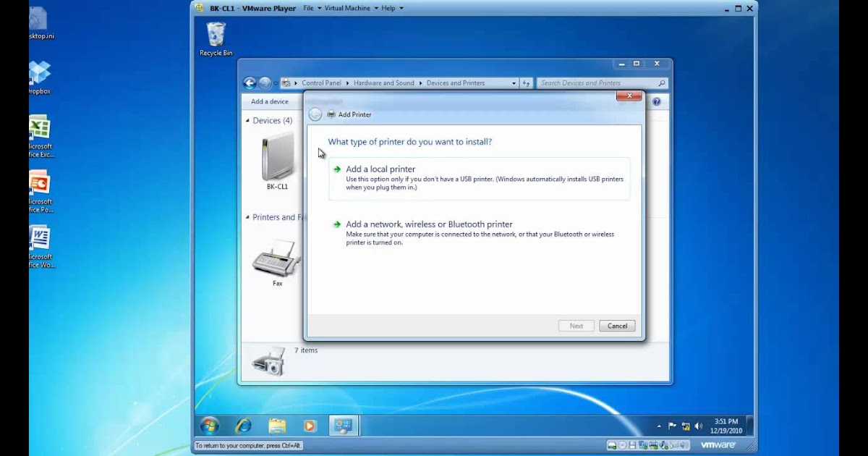Select the BK-CL1 device

(277, 161)
